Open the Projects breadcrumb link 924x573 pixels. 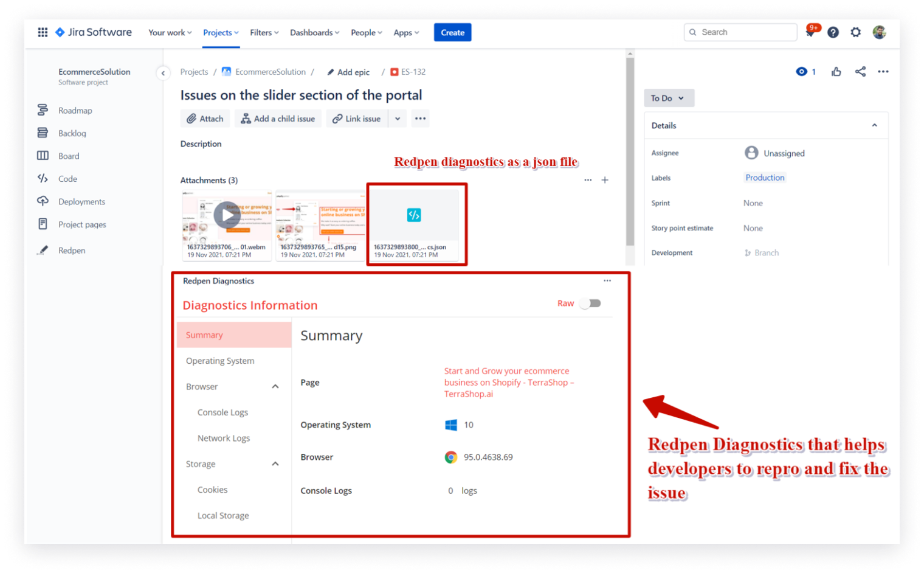pos(194,72)
